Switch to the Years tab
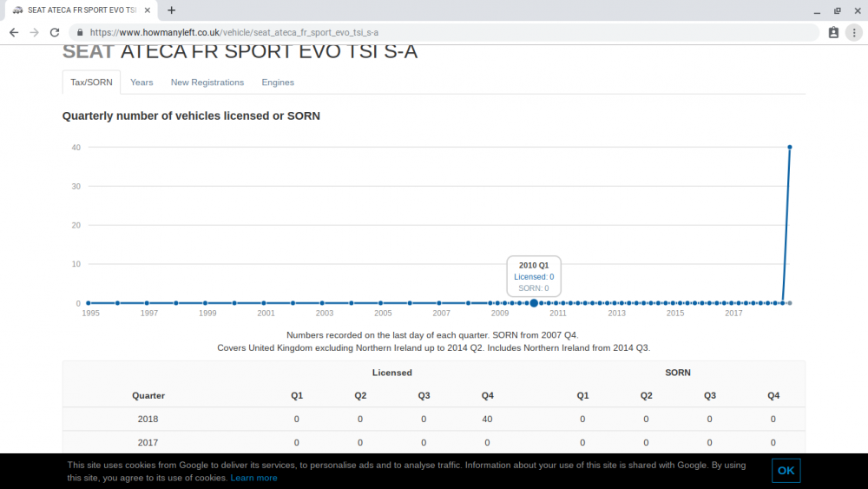 [x=141, y=82]
